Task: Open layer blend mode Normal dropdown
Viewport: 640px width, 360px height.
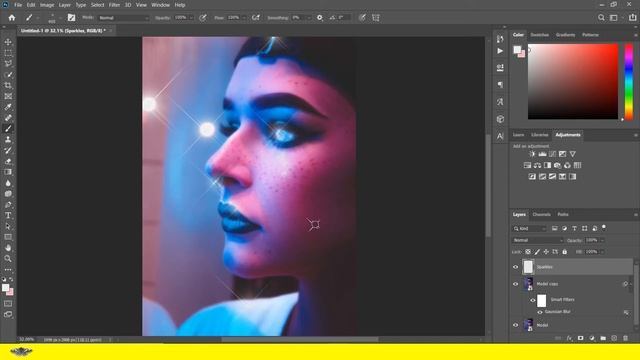Action: [x=538, y=240]
